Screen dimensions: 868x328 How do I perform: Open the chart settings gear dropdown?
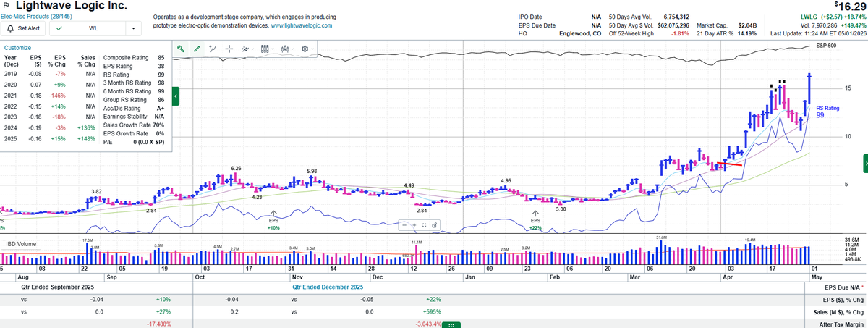click(x=306, y=49)
